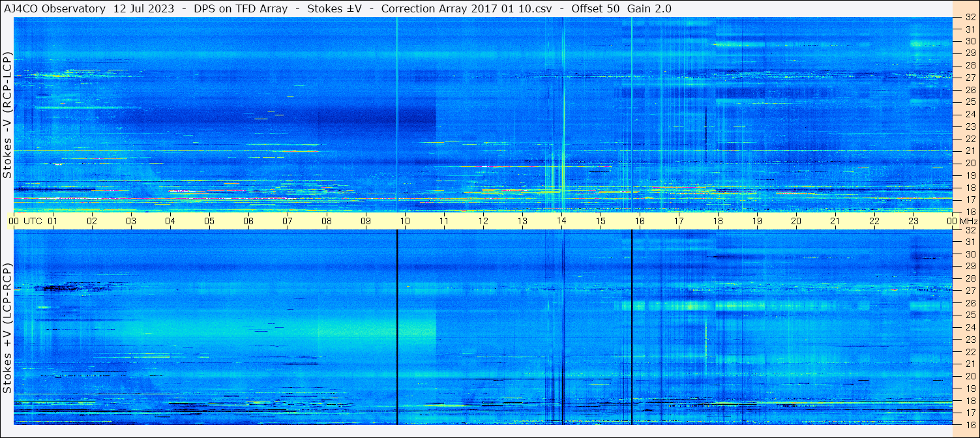
Task: Click the 30 MHz label of the upper panel
Action: click(x=970, y=41)
